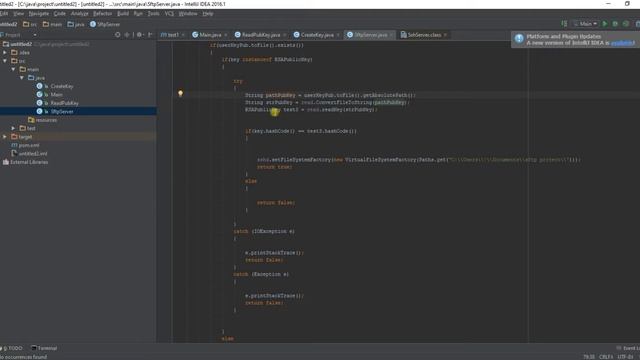Open the View menu

18,13
